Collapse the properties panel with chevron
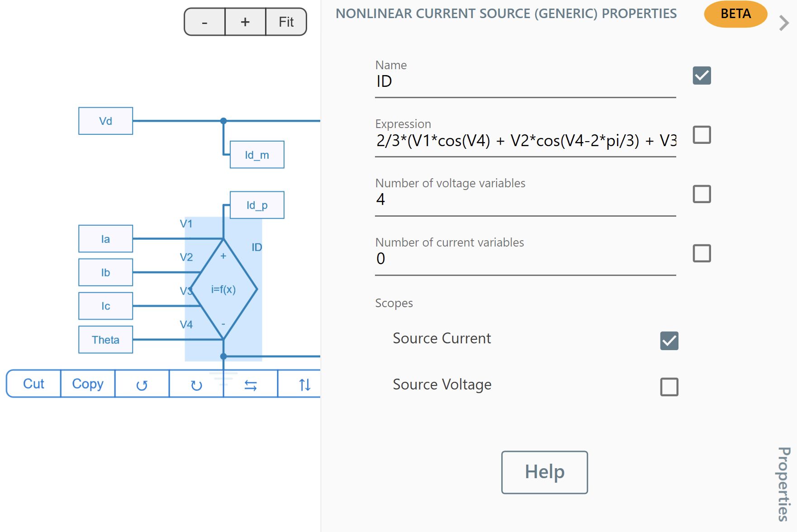This screenshot has width=797, height=532. (x=784, y=23)
